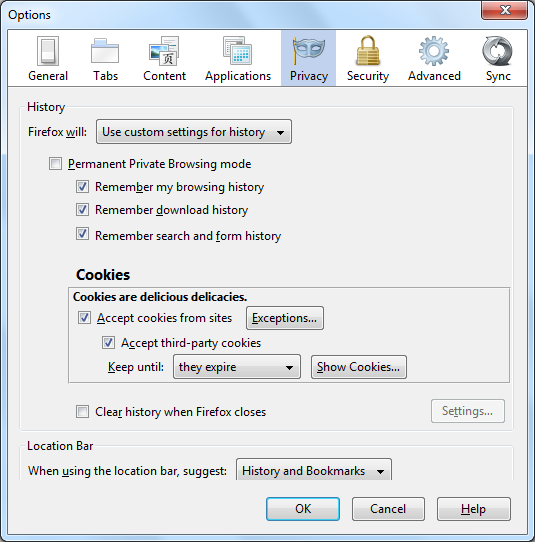Image resolution: width=535 pixels, height=542 pixels.
Task: Uncheck Remember download history
Action: [x=82, y=209]
